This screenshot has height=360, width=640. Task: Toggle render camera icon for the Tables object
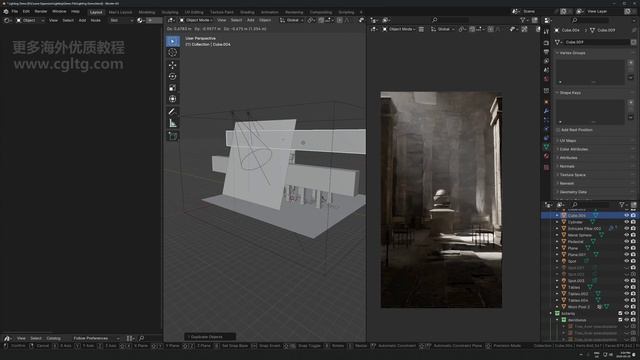(x=633, y=287)
